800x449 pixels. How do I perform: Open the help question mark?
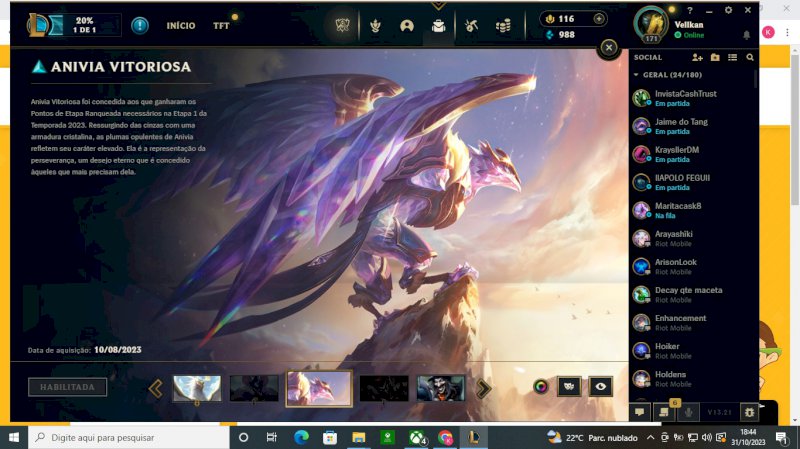point(690,10)
